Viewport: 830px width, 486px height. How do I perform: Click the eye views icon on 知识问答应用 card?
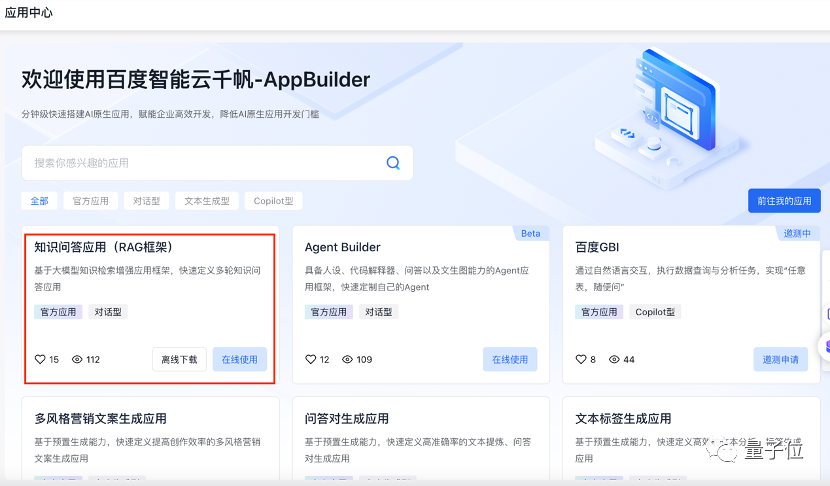pyautogui.click(x=77, y=359)
